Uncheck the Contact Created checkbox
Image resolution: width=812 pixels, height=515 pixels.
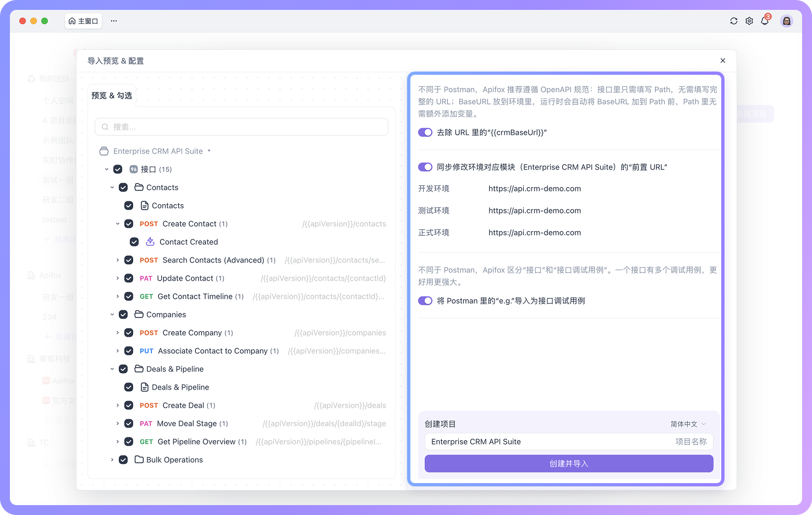tap(134, 242)
